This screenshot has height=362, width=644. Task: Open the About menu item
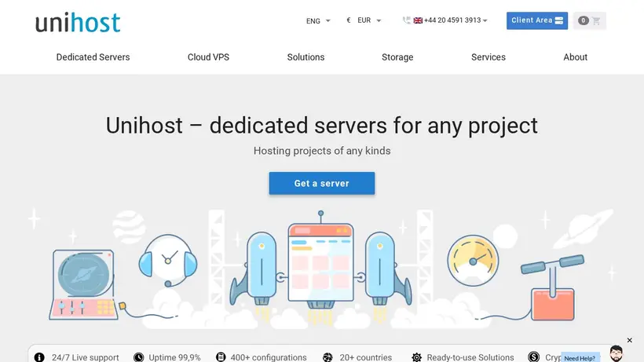click(575, 57)
